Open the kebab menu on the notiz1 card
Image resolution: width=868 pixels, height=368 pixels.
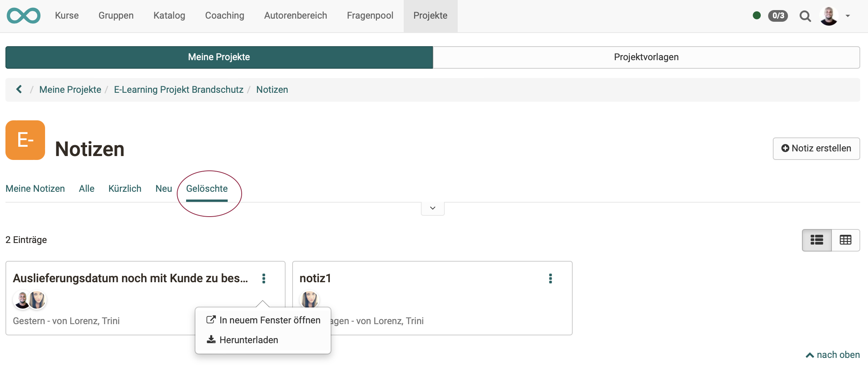tap(550, 278)
